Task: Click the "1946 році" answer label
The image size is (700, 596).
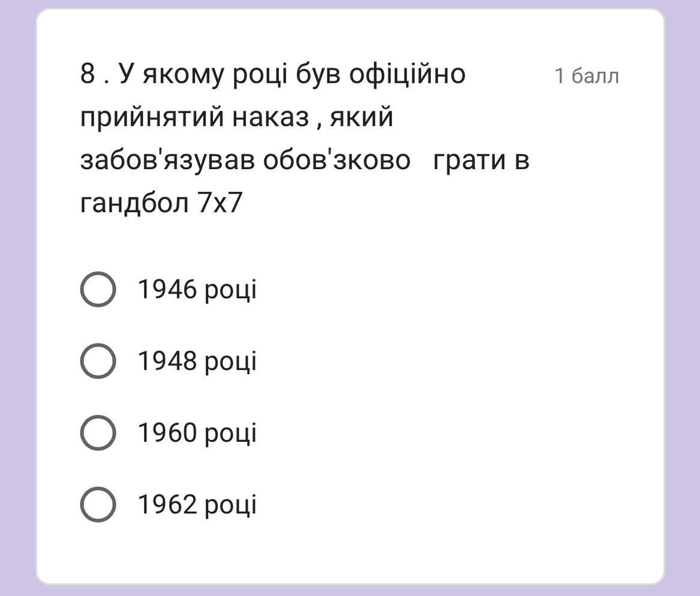Action: [197, 290]
